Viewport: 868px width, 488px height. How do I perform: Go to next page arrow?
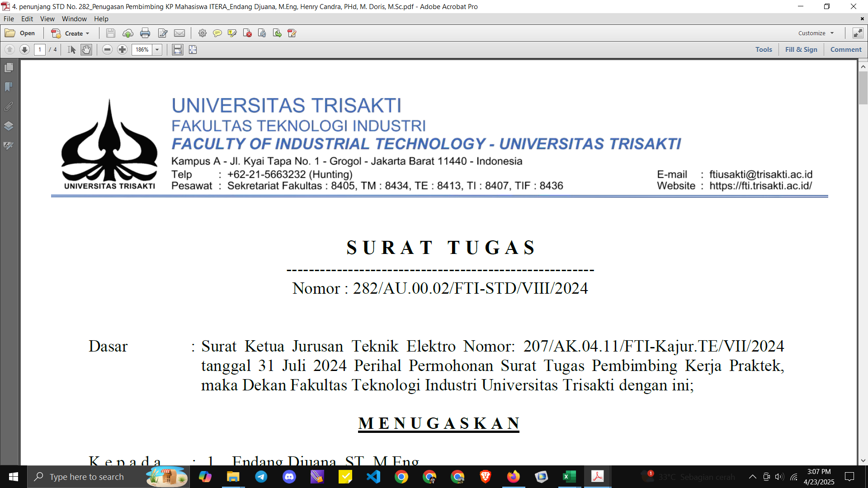point(24,50)
